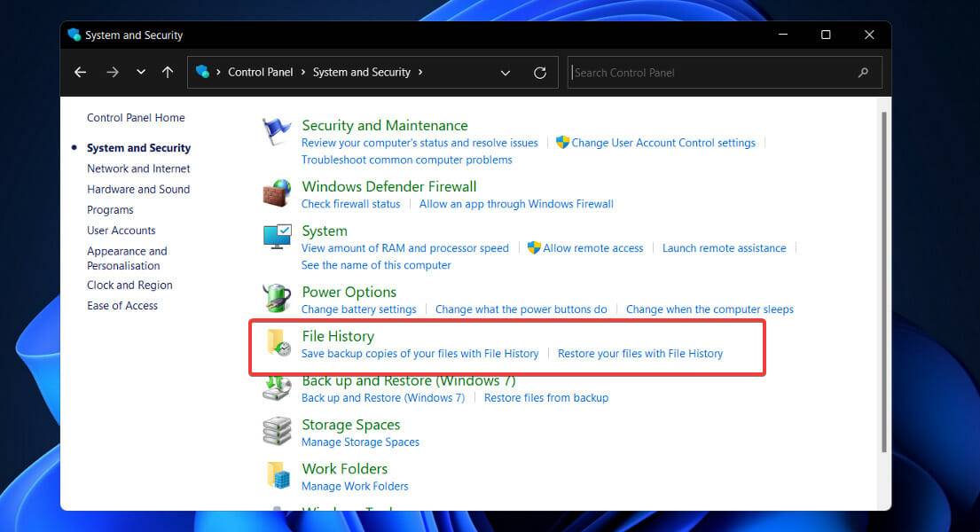Open the Hardware and Sound category
This screenshot has height=532, width=980.
point(138,189)
